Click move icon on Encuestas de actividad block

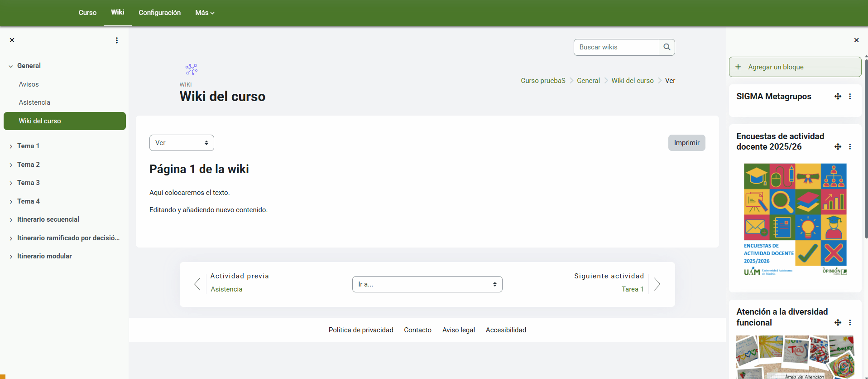click(x=838, y=147)
